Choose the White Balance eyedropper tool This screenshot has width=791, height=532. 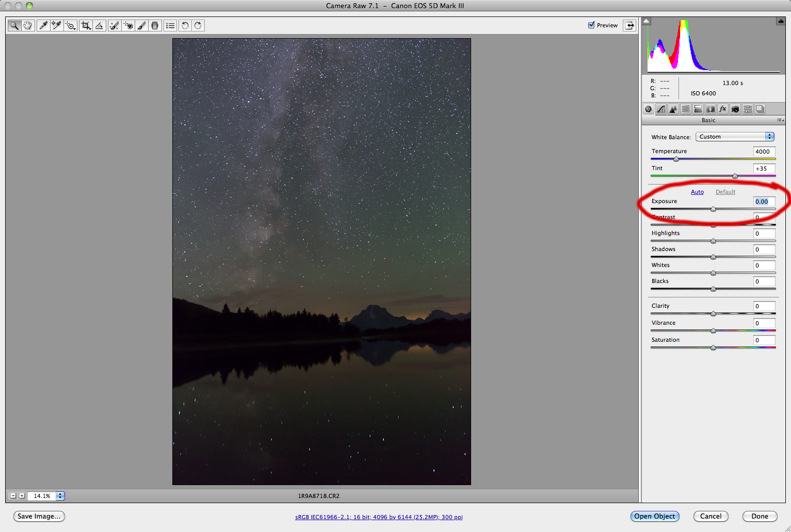[x=43, y=25]
